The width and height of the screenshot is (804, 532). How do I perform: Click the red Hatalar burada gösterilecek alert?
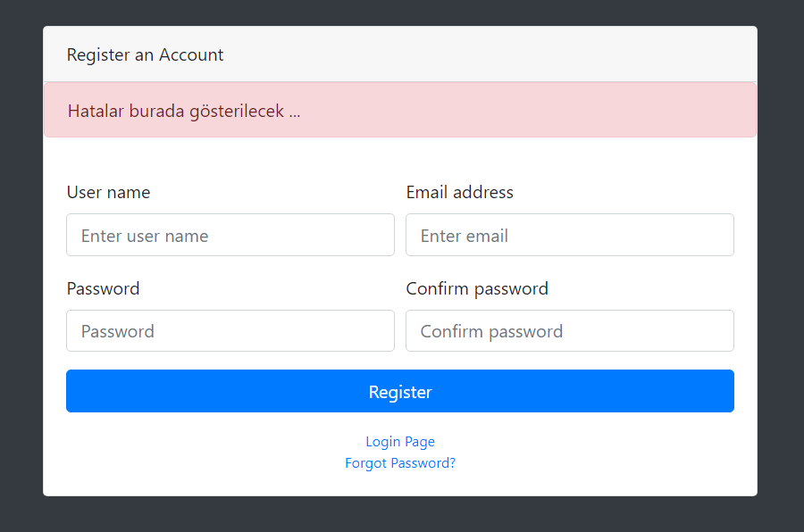click(400, 110)
